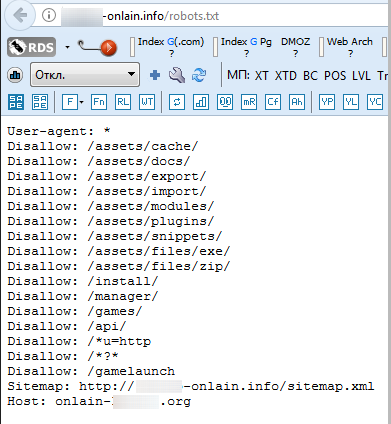Open site information via the info icon
Image resolution: width=391 pixels, height=424 pixels.
(x=49, y=15)
